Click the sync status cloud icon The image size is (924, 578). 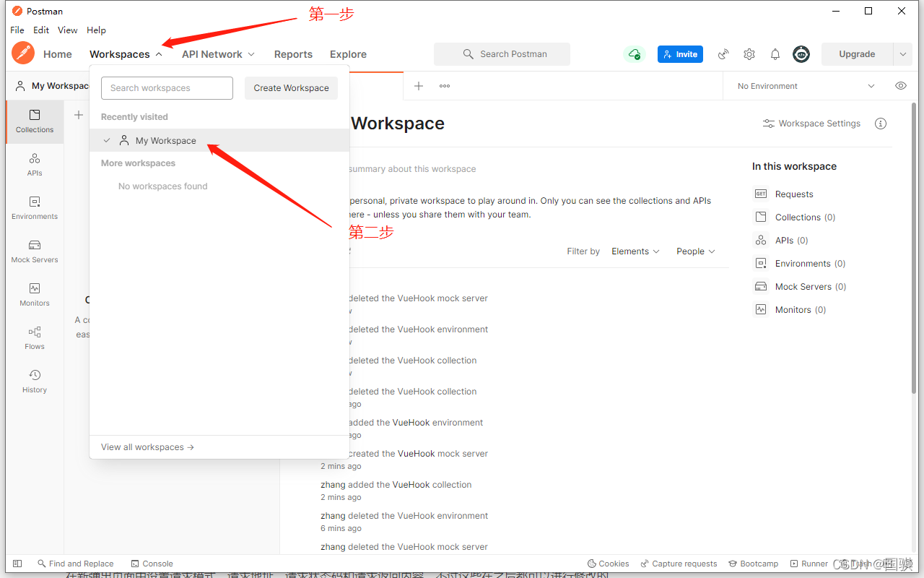tap(635, 54)
